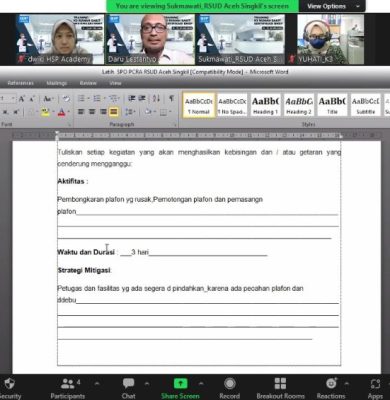The height and width of the screenshot is (400, 390).
Task: Toggle Superscript formatting
Action: coord(15,112)
